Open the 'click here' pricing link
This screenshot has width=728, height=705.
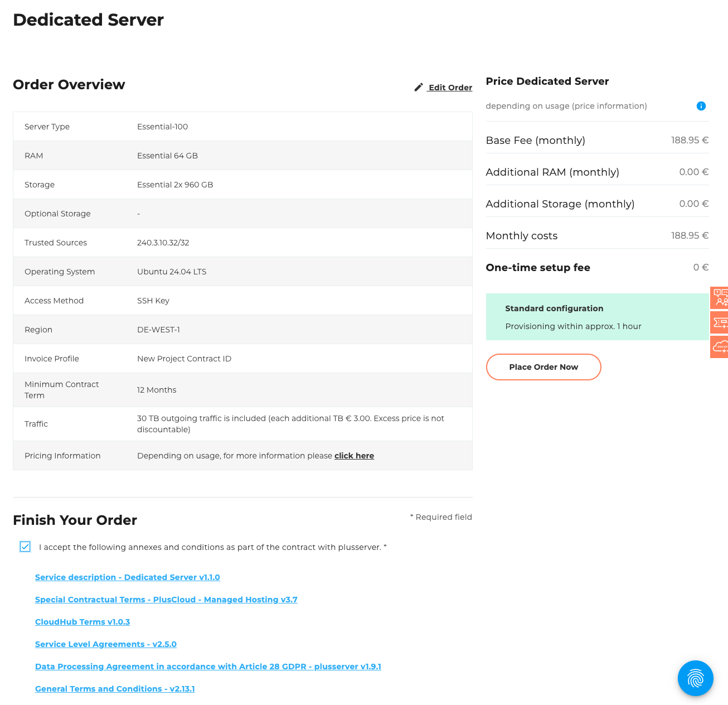click(x=354, y=456)
